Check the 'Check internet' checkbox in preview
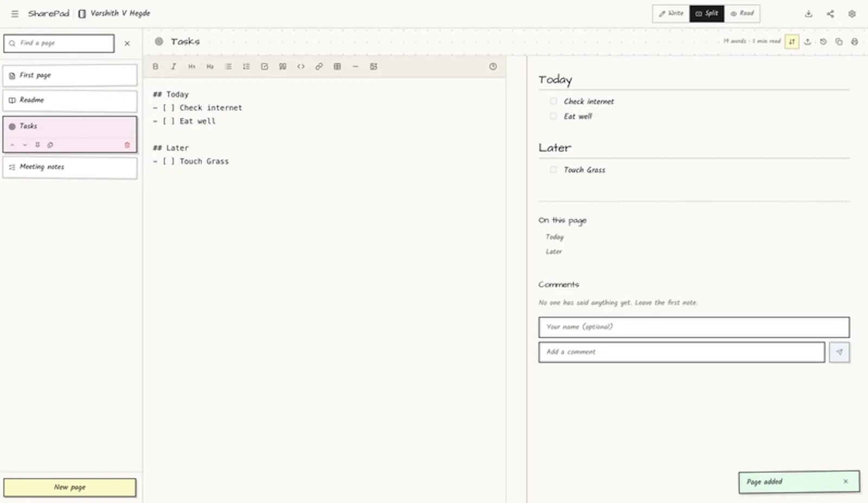 coord(553,101)
